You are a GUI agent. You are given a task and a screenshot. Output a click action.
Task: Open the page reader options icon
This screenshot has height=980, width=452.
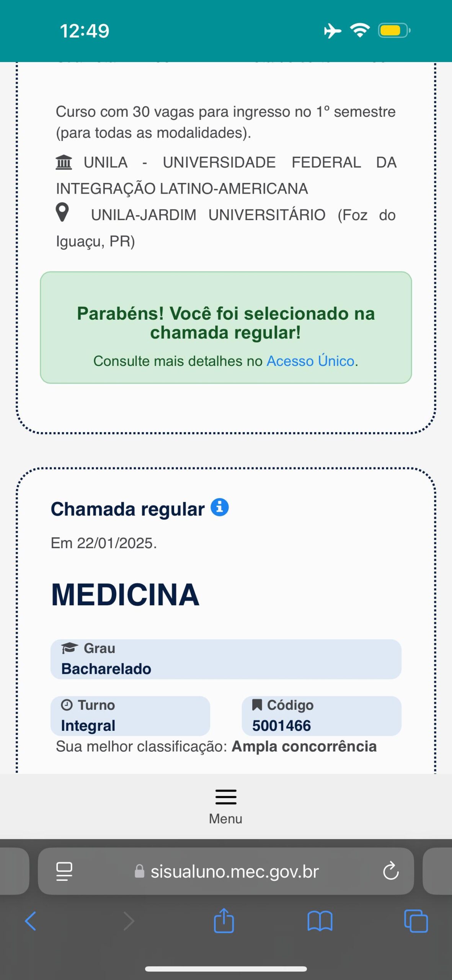(x=64, y=871)
